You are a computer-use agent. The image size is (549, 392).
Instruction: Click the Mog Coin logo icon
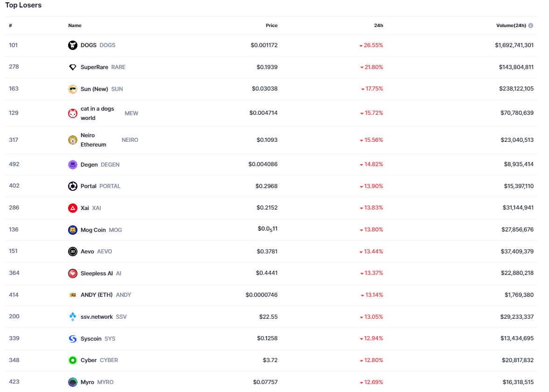point(73,230)
